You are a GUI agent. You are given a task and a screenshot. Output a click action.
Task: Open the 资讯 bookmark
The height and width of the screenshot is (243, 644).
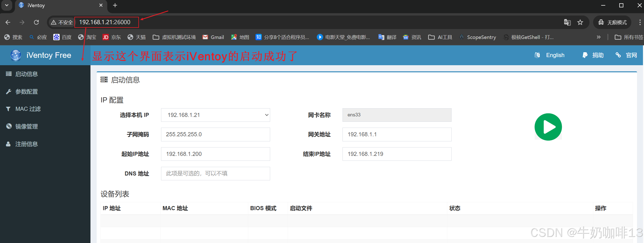click(x=412, y=37)
